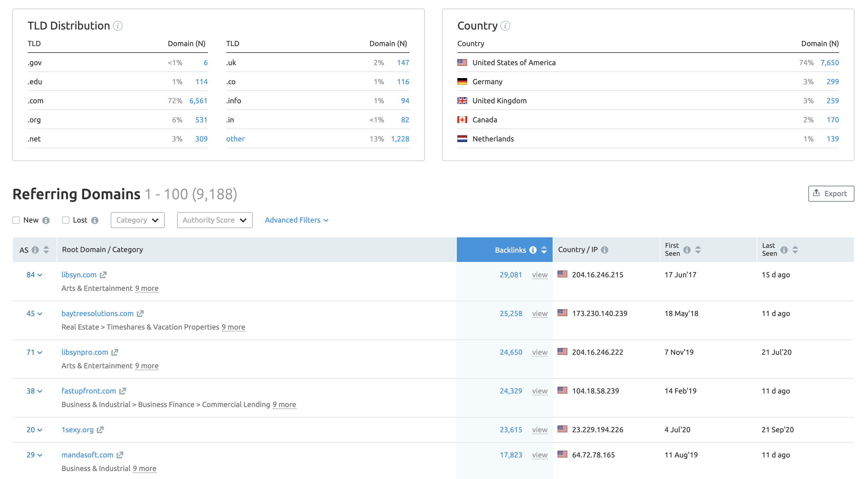The width and height of the screenshot is (868, 479).
Task: Click the other TLD category link
Action: (x=235, y=139)
